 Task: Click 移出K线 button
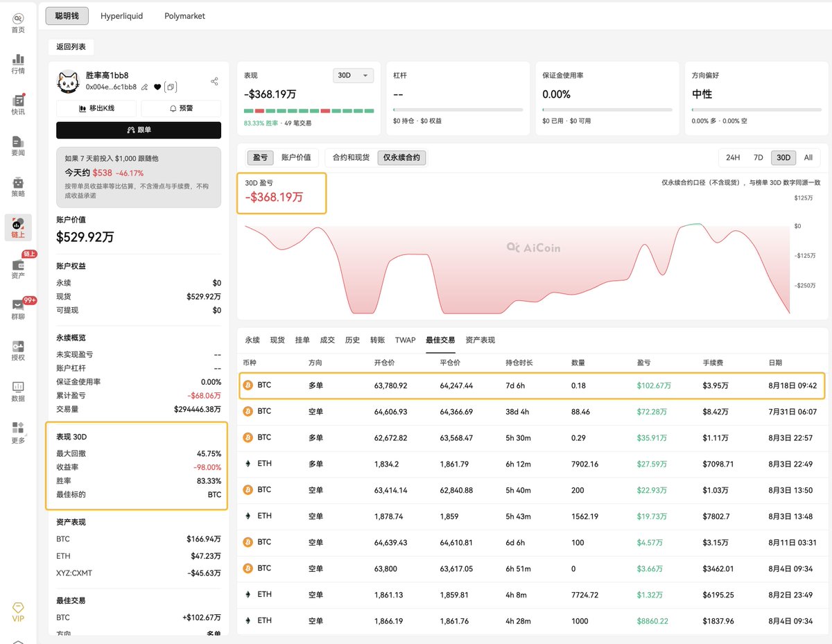[97, 108]
